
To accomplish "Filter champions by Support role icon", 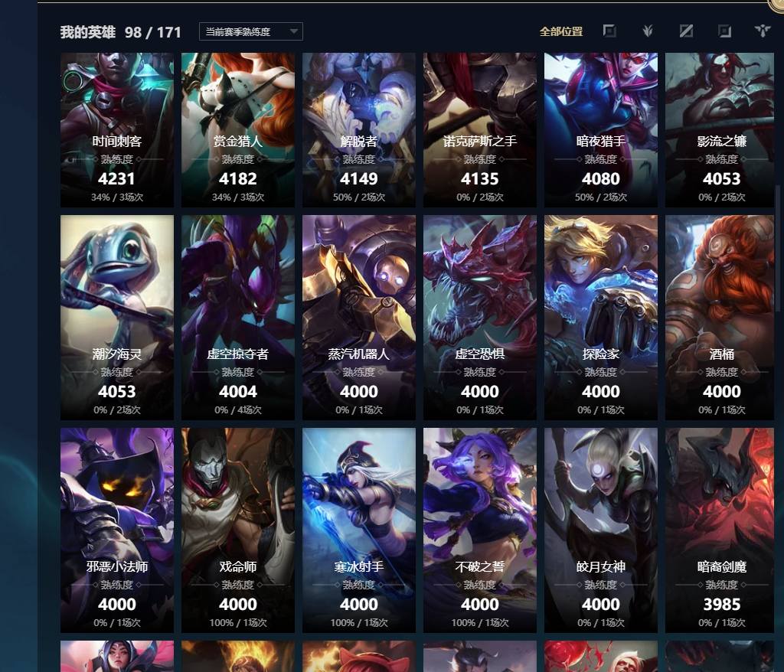I will (x=762, y=31).
